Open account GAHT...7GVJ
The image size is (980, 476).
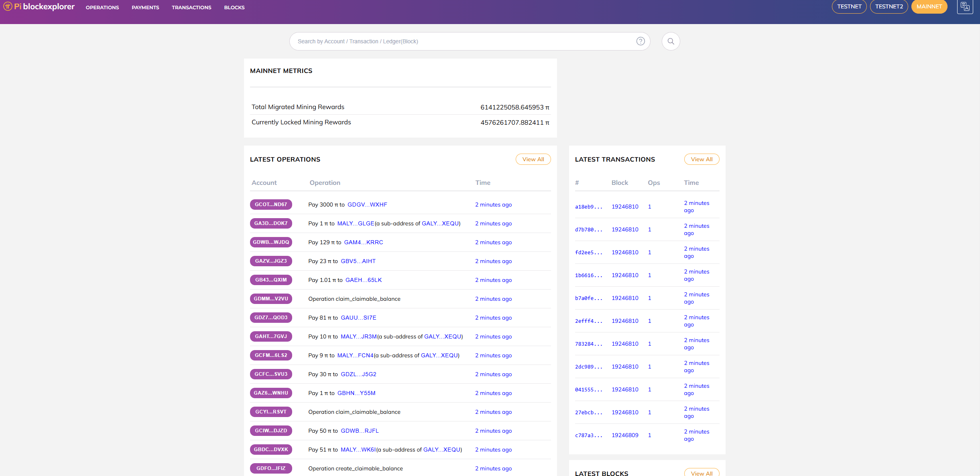point(271,336)
